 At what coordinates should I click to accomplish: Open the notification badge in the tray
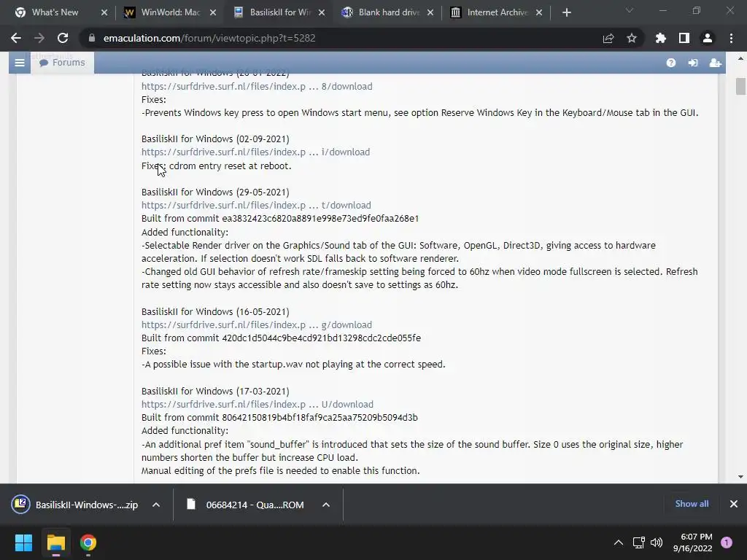(727, 542)
